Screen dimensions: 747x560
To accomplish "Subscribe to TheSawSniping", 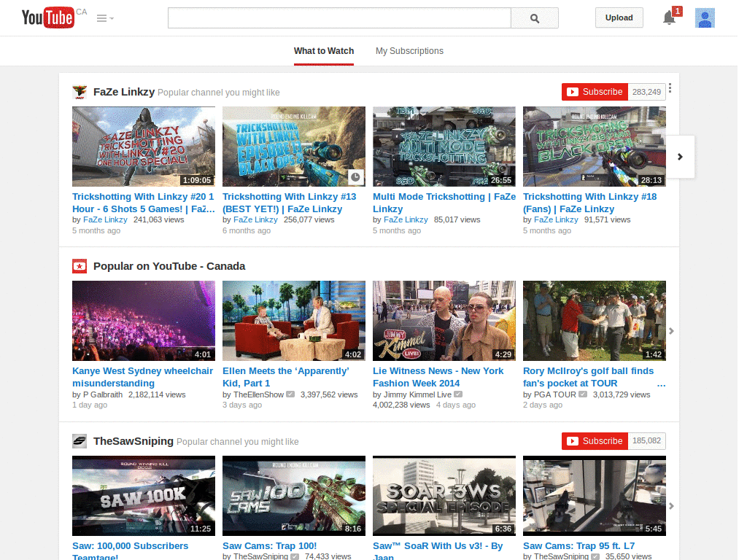I will [594, 441].
